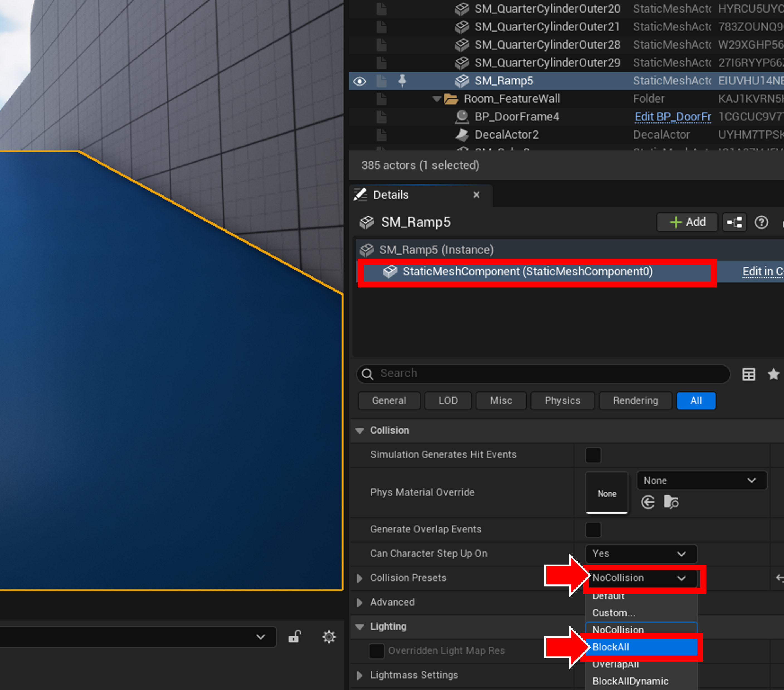Open the help question mark icon

761,222
